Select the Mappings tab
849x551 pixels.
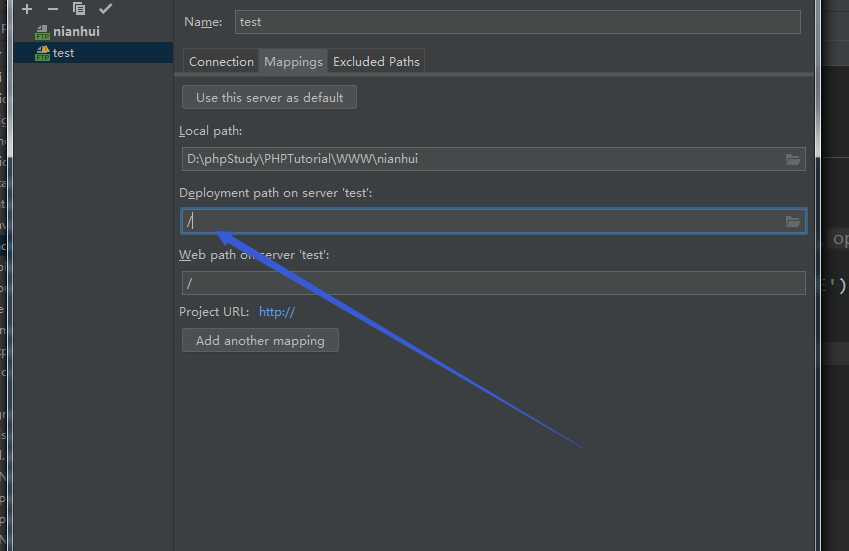click(x=293, y=62)
